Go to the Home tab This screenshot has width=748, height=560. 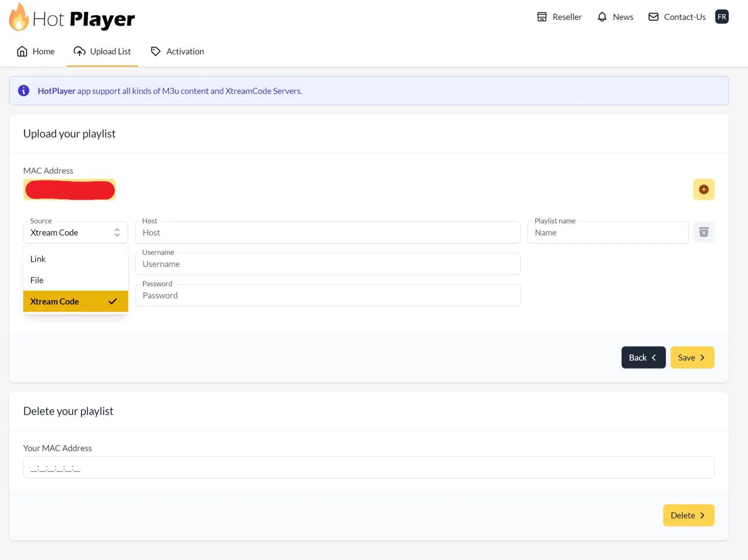tap(36, 52)
